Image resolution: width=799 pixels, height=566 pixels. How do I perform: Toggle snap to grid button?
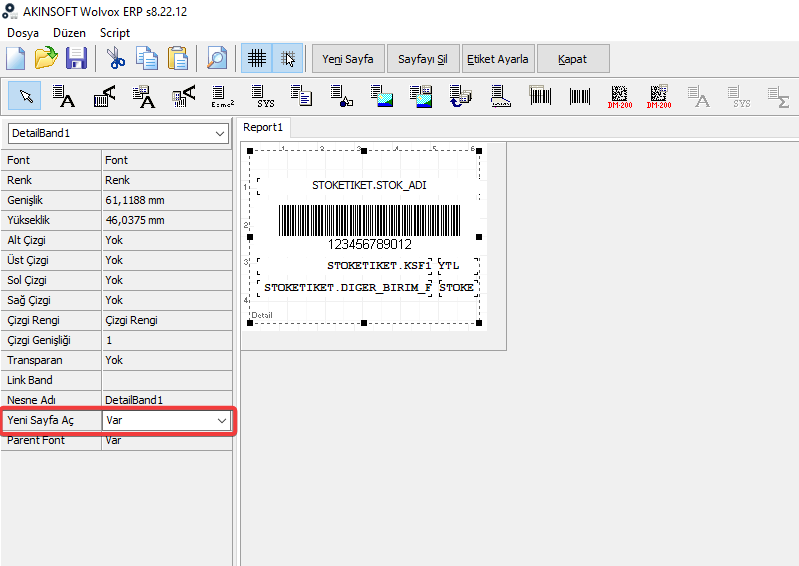288,58
